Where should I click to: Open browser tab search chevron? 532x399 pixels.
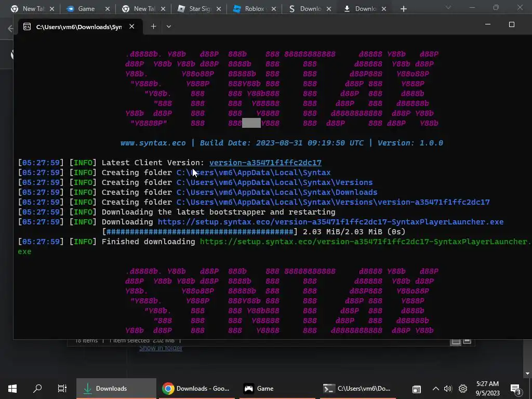coord(448,7)
